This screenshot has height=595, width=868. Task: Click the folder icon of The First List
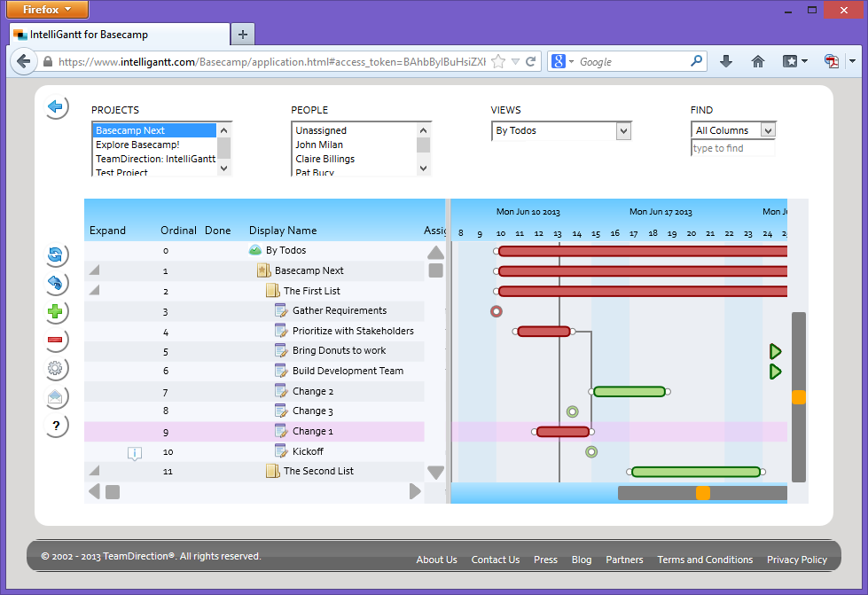coord(272,291)
